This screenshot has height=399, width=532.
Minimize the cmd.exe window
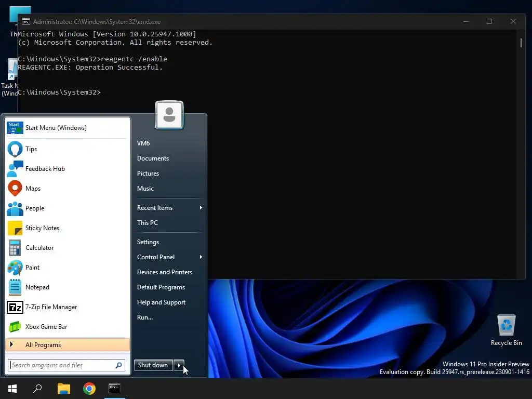(466, 21)
